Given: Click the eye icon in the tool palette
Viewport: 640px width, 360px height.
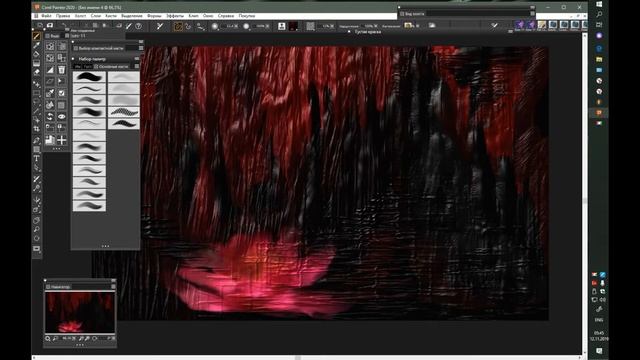Looking at the screenshot, I should tap(62, 117).
